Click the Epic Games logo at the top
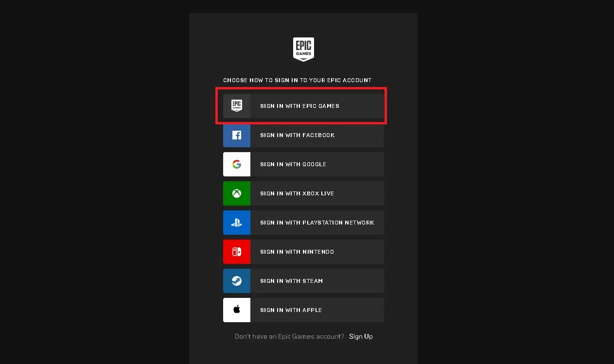614x364 pixels. coord(303,49)
